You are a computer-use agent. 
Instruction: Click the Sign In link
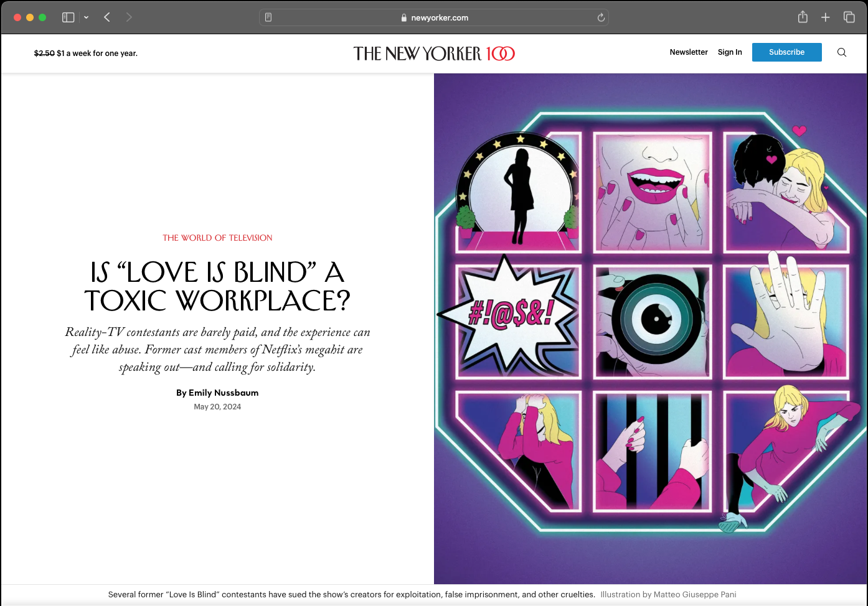point(730,52)
